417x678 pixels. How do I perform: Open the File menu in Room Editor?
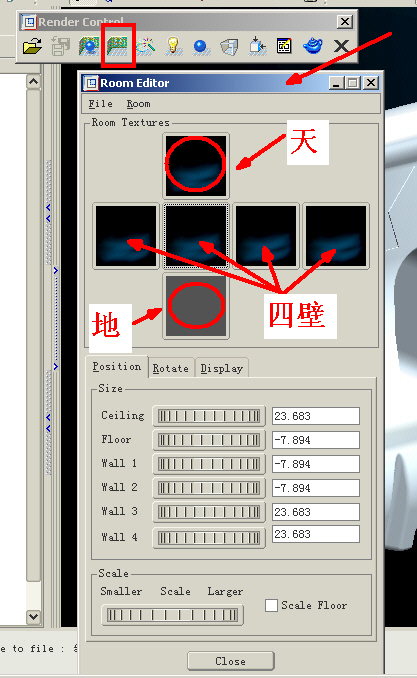(x=100, y=104)
